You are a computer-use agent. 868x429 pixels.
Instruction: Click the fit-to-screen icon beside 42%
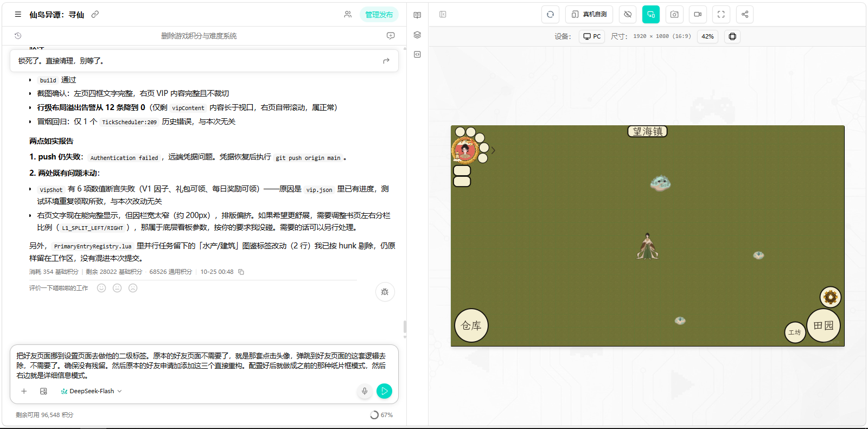[732, 36]
